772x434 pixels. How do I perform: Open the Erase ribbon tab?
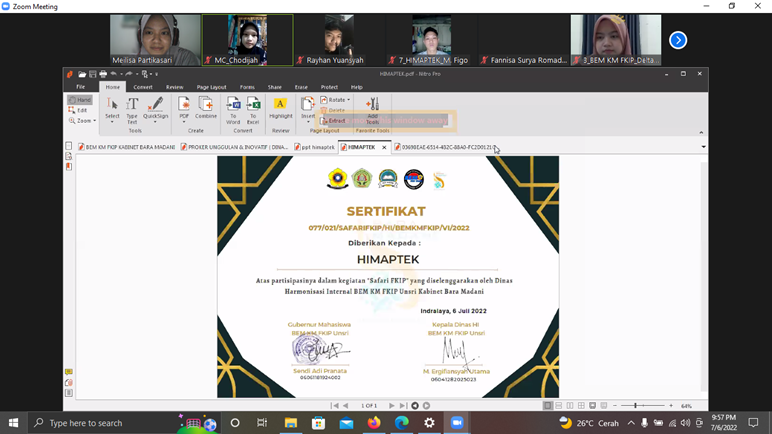pos(301,87)
